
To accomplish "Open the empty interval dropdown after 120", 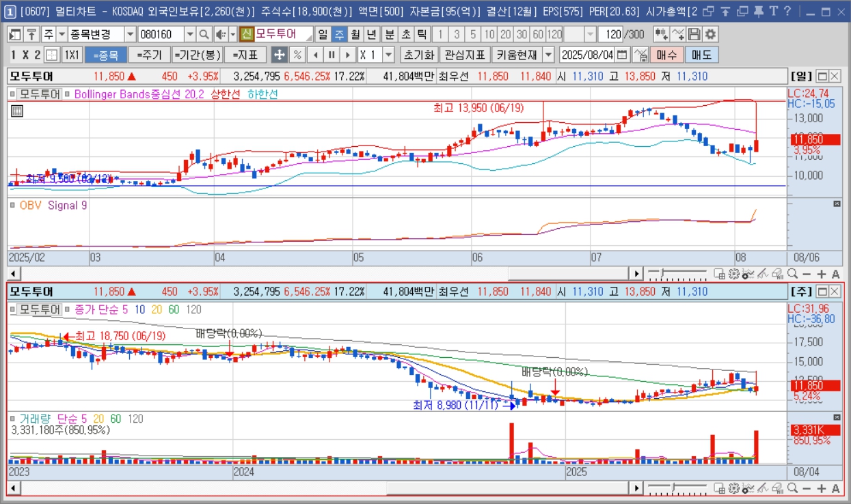I will coord(590,34).
